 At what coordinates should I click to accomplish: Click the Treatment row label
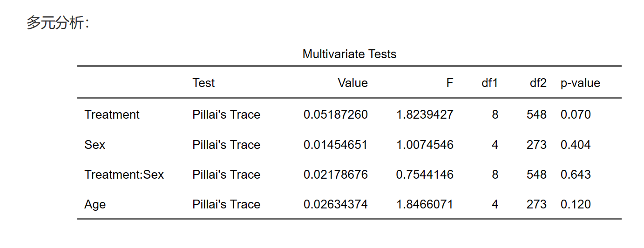(x=112, y=115)
